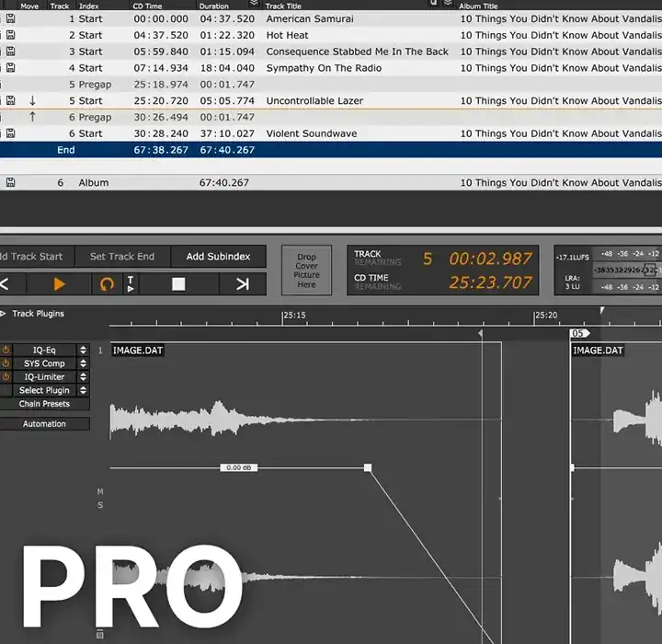Click the 00:02.987 track time readout

pyautogui.click(x=490, y=259)
